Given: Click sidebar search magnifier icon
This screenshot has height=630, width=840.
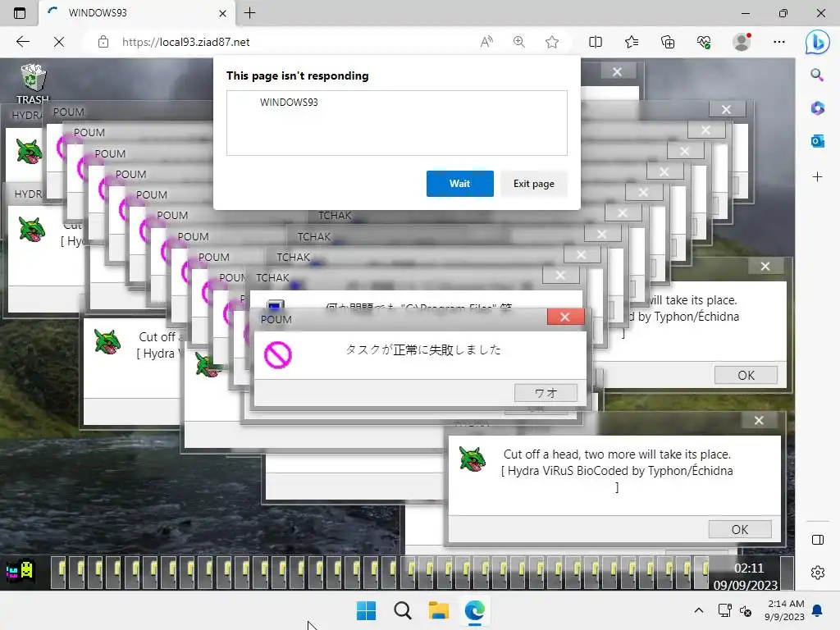Looking at the screenshot, I should (817, 75).
